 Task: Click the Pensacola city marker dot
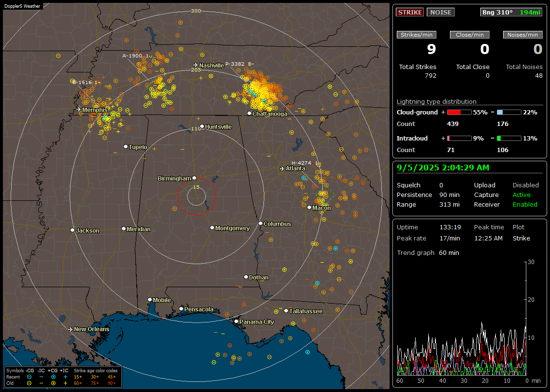coord(181,309)
